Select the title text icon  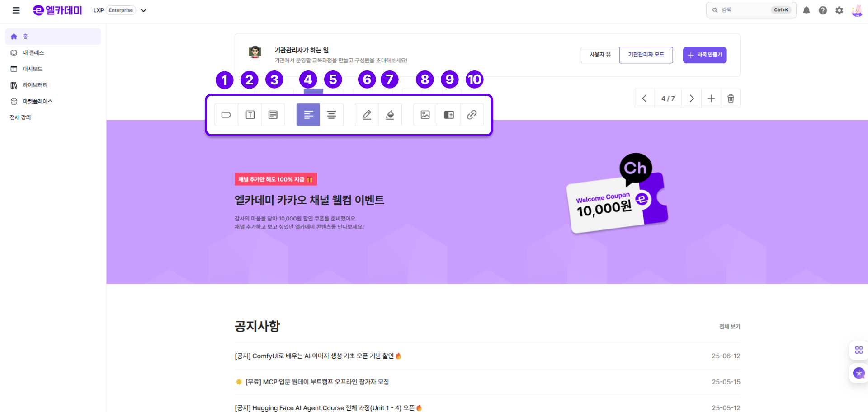[250, 115]
